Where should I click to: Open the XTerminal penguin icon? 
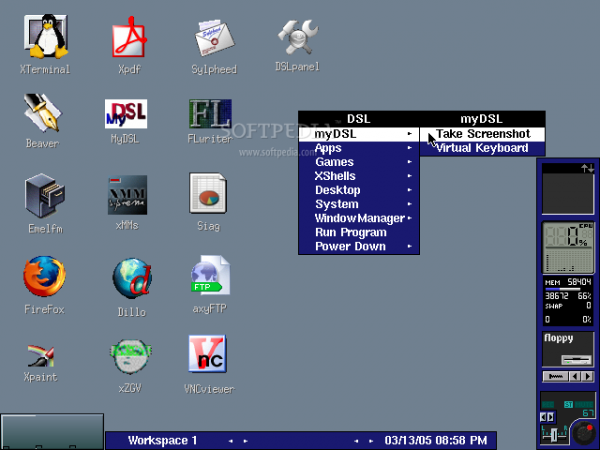coord(44,40)
